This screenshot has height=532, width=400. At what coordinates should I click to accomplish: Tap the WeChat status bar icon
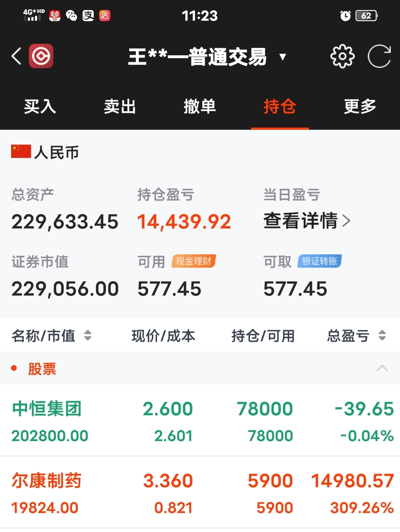coord(71,16)
